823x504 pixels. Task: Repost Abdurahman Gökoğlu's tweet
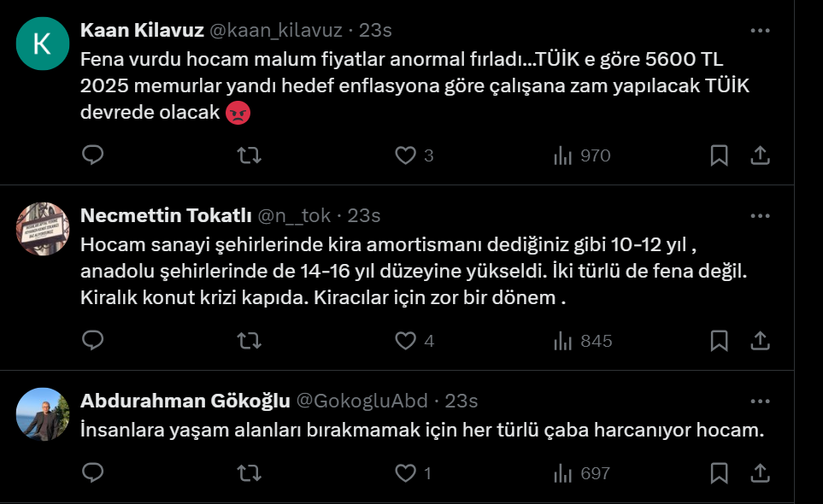click(x=249, y=473)
